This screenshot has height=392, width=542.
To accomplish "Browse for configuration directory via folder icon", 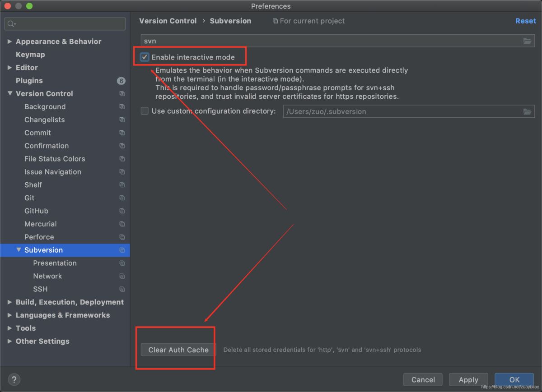I will (527, 111).
